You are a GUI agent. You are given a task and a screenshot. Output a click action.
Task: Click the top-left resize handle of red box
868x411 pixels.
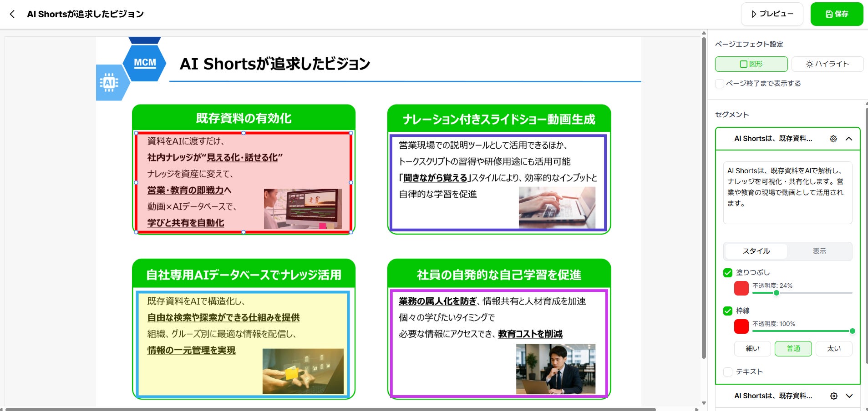coord(136,133)
